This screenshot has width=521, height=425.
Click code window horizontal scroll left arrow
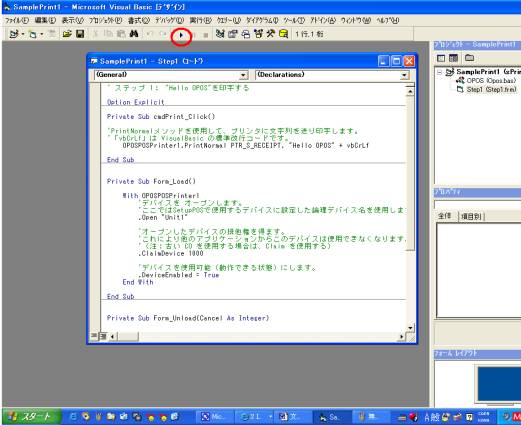click(112, 337)
